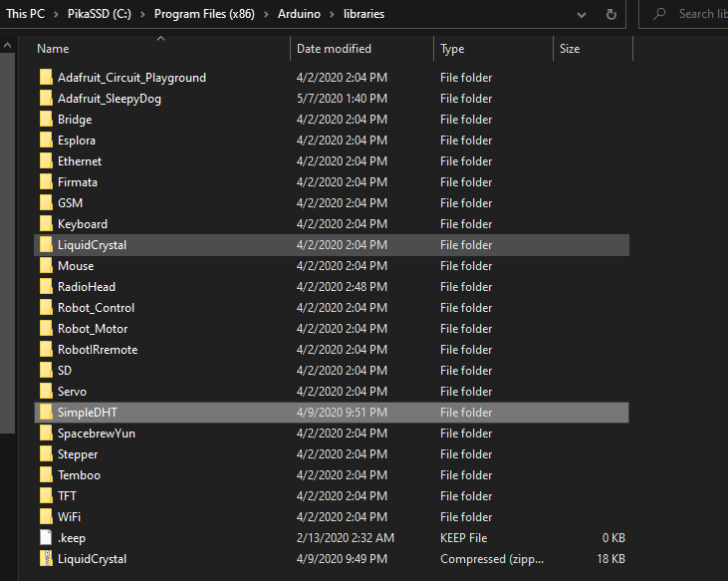Click the RadioHead folder icon
The height and width of the screenshot is (581, 728).
pos(46,287)
